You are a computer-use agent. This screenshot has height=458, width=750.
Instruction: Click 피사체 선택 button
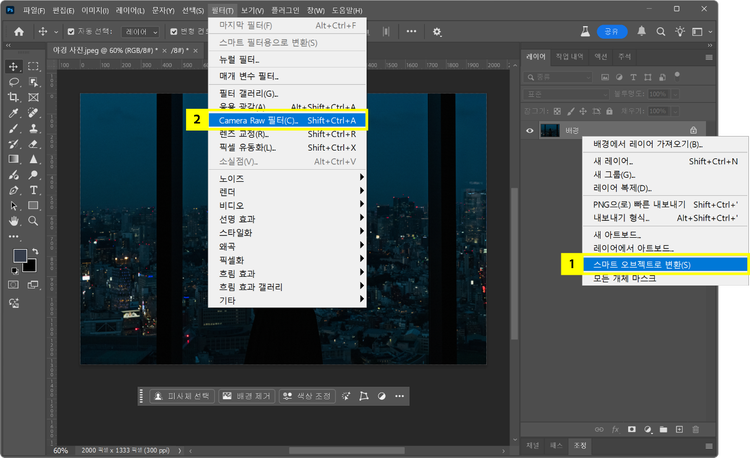coord(182,396)
